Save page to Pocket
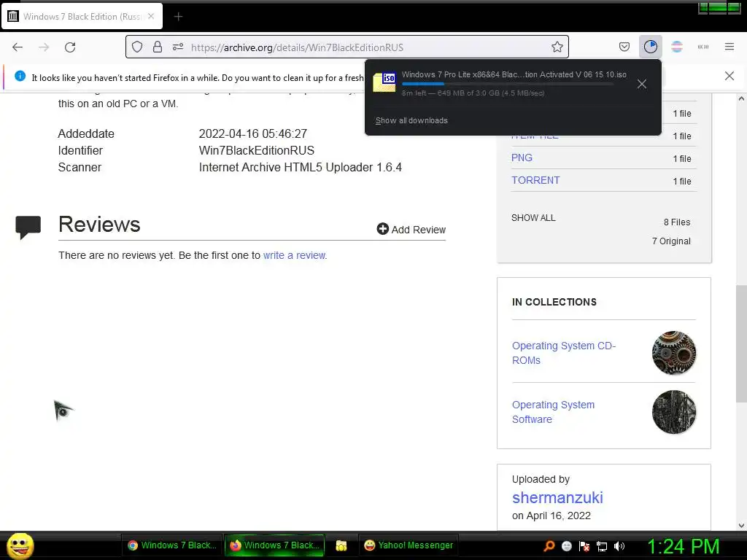This screenshot has height=560, width=747. [624, 47]
